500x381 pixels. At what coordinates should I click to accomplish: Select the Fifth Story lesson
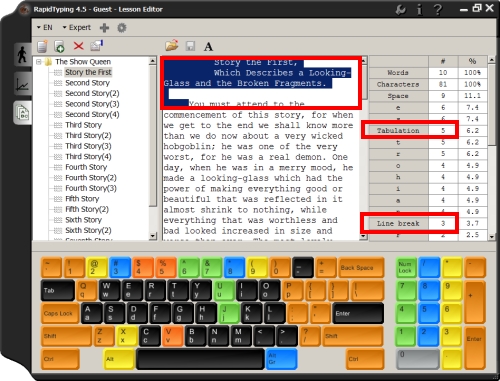tap(82, 199)
